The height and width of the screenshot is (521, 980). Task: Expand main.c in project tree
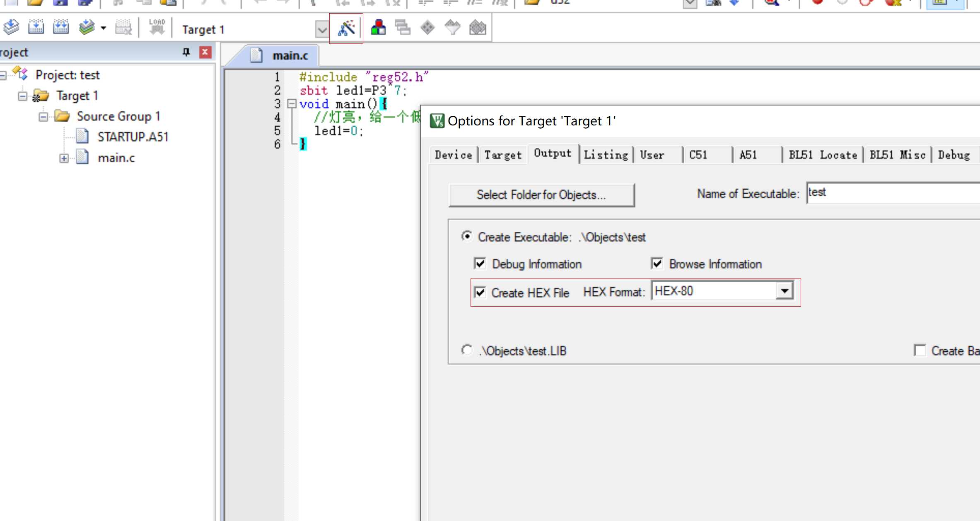64,158
